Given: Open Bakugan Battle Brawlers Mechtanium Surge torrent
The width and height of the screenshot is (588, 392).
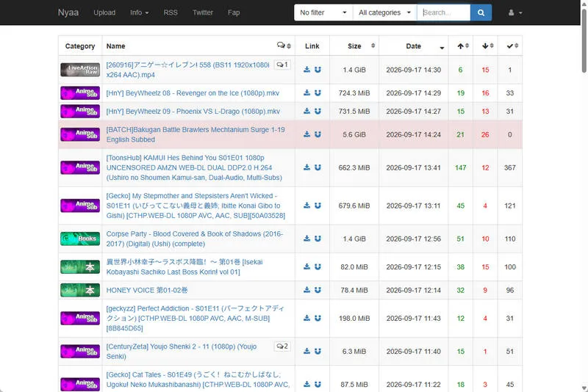Looking at the screenshot, I should 196,134.
